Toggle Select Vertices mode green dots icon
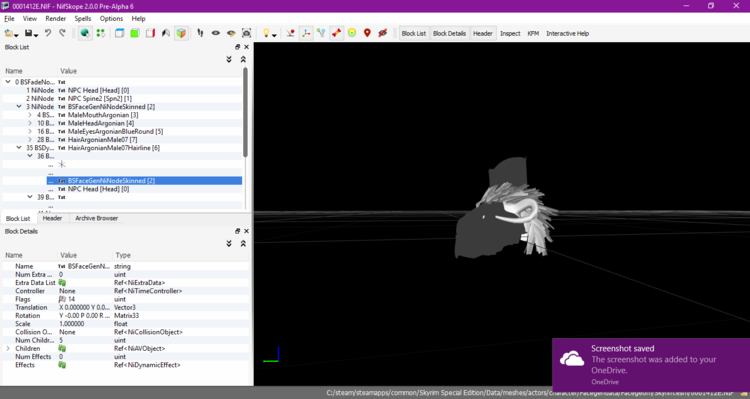This screenshot has height=399, width=750. tap(100, 33)
